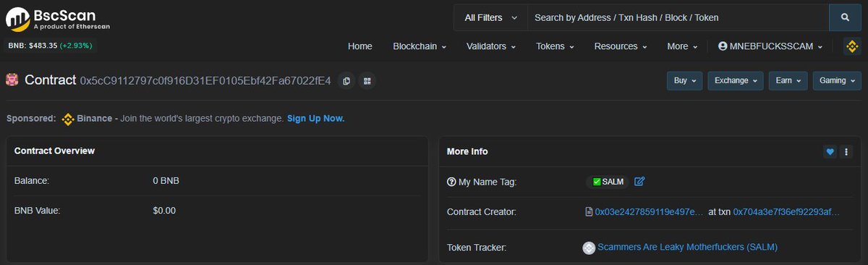Expand the Tokens menu

pyautogui.click(x=555, y=46)
